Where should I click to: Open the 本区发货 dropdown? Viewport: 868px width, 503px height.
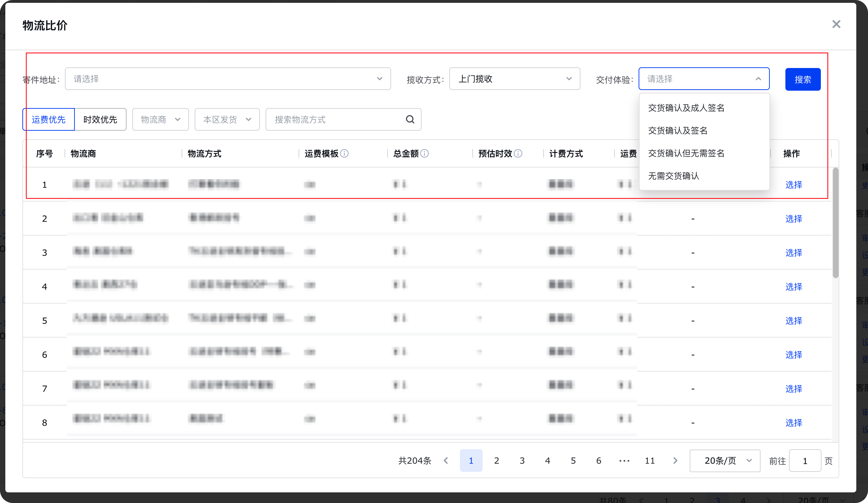tap(227, 119)
